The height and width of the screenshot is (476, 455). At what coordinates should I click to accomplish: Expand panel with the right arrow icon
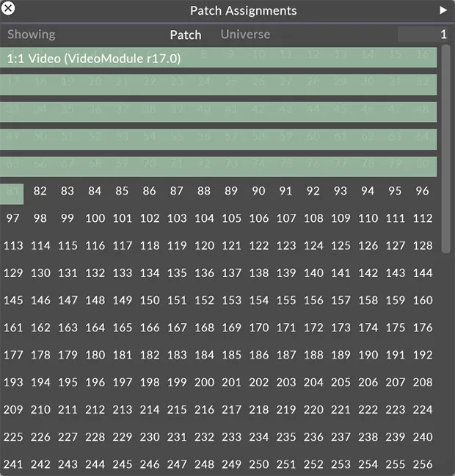point(443,10)
